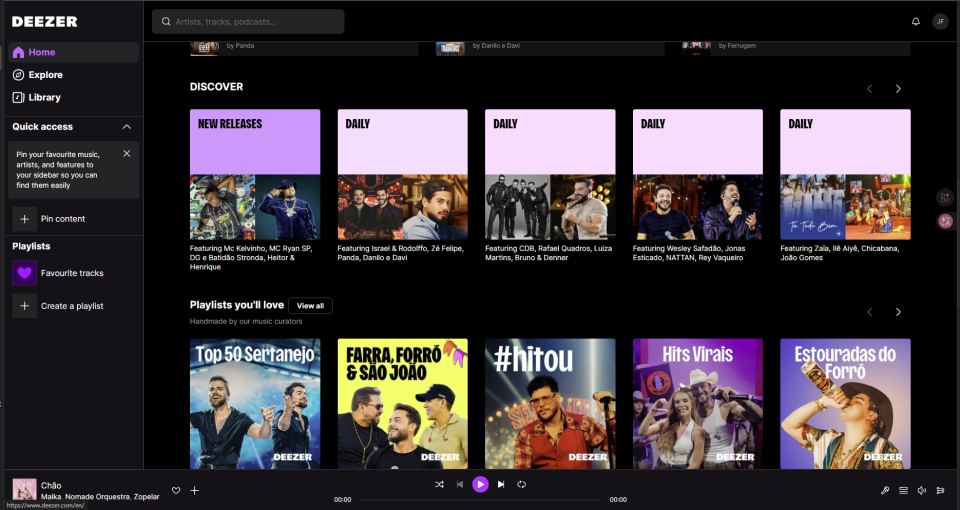Click the playback progress bar

481,500
